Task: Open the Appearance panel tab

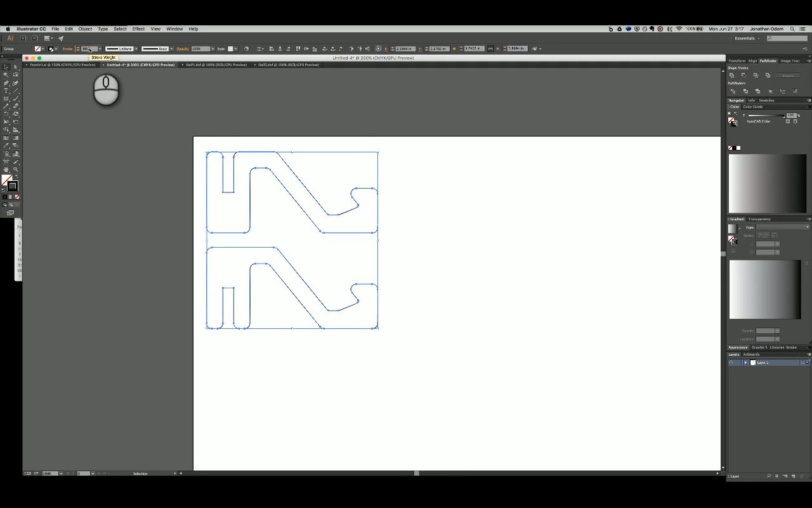Action: [738, 347]
